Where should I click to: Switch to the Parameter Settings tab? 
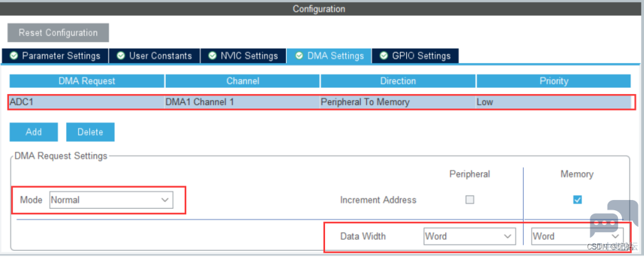click(55, 56)
